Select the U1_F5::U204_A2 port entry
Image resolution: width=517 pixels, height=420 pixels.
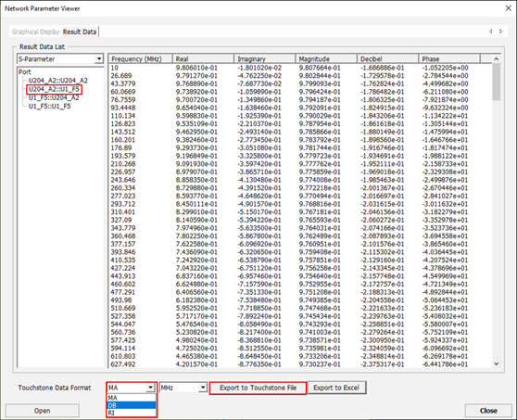pos(54,97)
